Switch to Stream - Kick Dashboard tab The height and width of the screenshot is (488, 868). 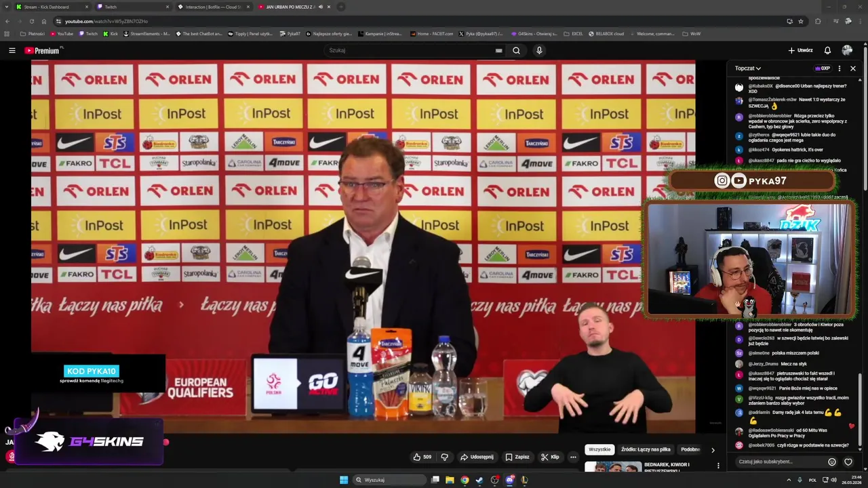(x=52, y=7)
